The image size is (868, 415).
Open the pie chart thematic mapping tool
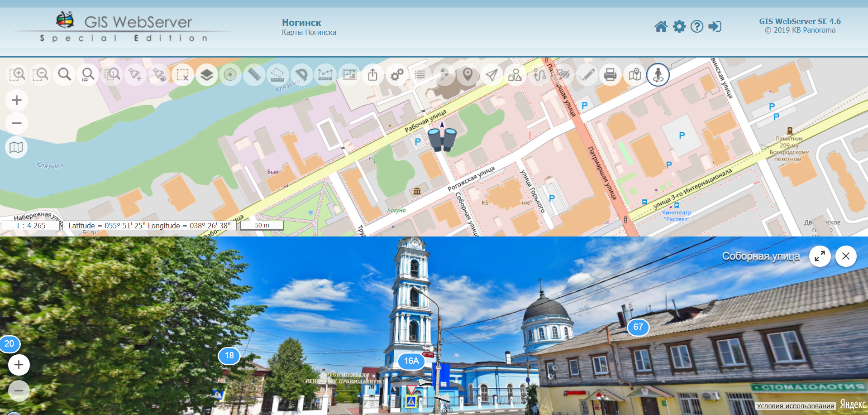(x=444, y=74)
